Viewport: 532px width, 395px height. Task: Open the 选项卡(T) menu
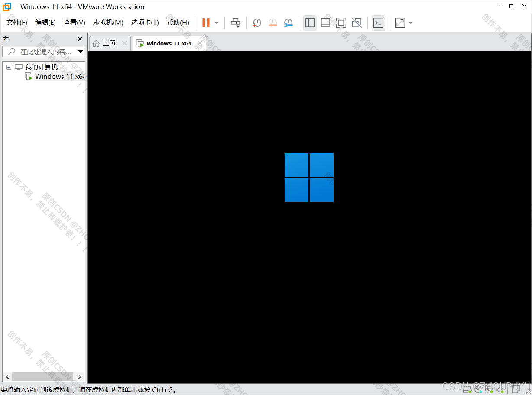click(145, 23)
